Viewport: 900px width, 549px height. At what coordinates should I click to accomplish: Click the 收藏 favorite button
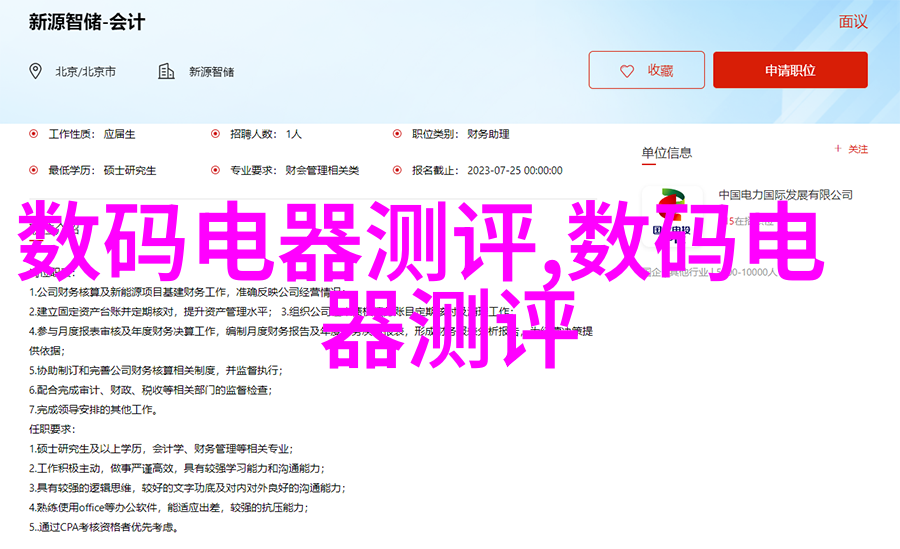(646, 70)
